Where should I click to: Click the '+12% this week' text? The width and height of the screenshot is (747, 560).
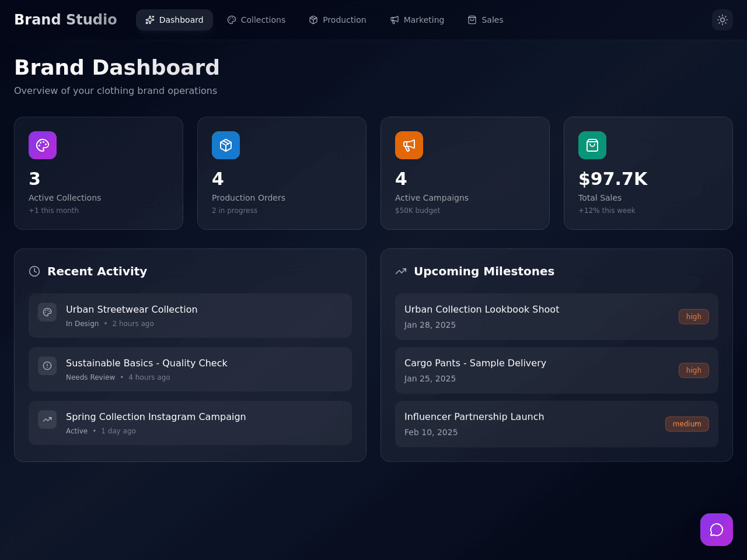click(x=607, y=211)
